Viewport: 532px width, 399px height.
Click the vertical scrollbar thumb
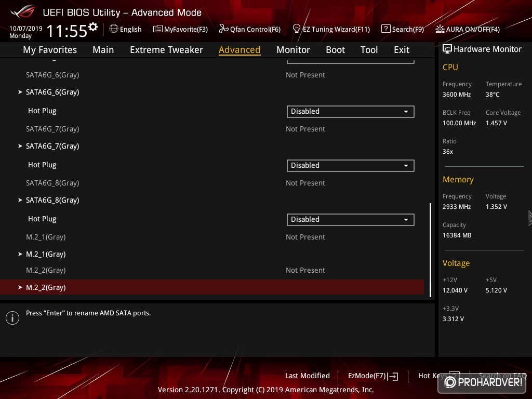pos(430,250)
